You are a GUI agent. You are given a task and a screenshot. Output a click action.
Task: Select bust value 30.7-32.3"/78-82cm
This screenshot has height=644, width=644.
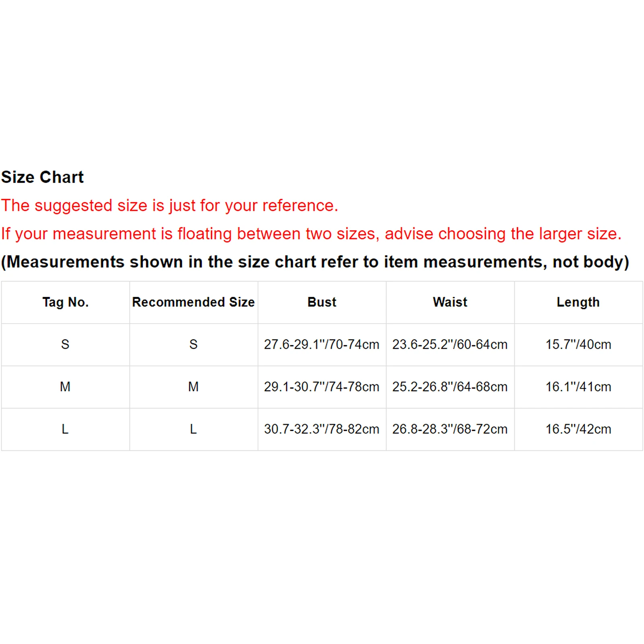(x=322, y=429)
